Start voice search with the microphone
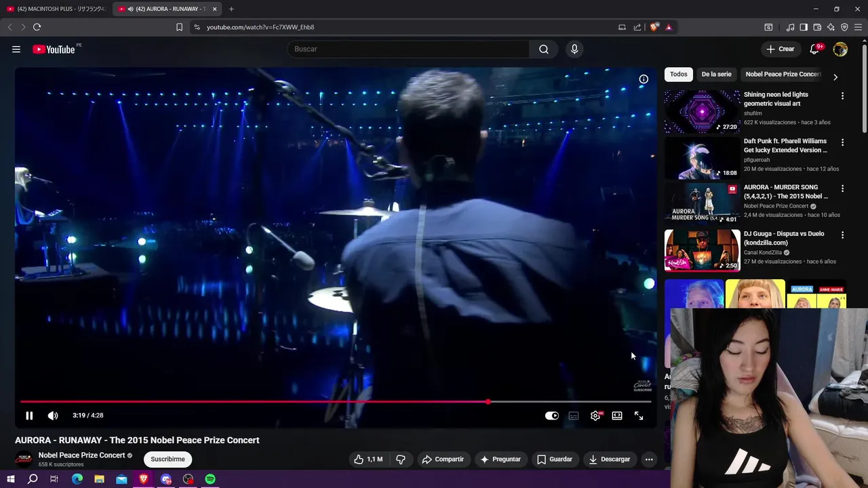Viewport: 868px width, 488px height. click(x=574, y=49)
